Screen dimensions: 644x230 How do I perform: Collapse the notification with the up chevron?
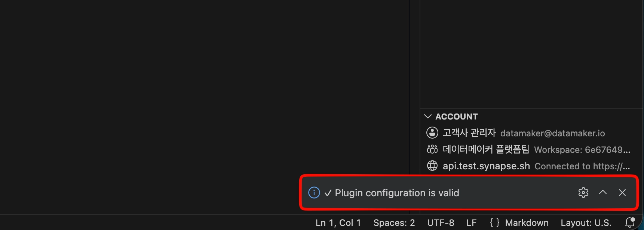coord(602,193)
